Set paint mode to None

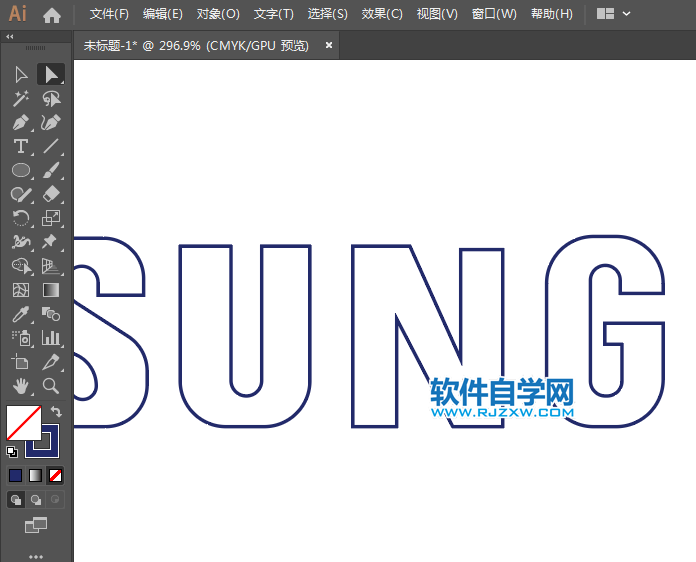56,475
